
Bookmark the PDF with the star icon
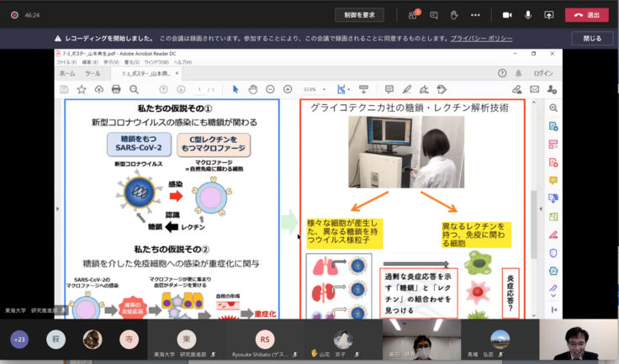(82, 89)
